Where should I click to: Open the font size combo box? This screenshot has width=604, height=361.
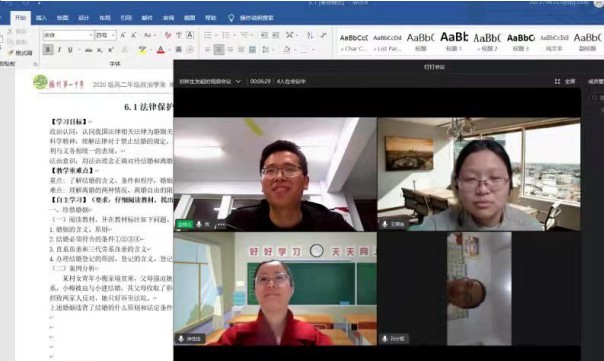(106, 35)
